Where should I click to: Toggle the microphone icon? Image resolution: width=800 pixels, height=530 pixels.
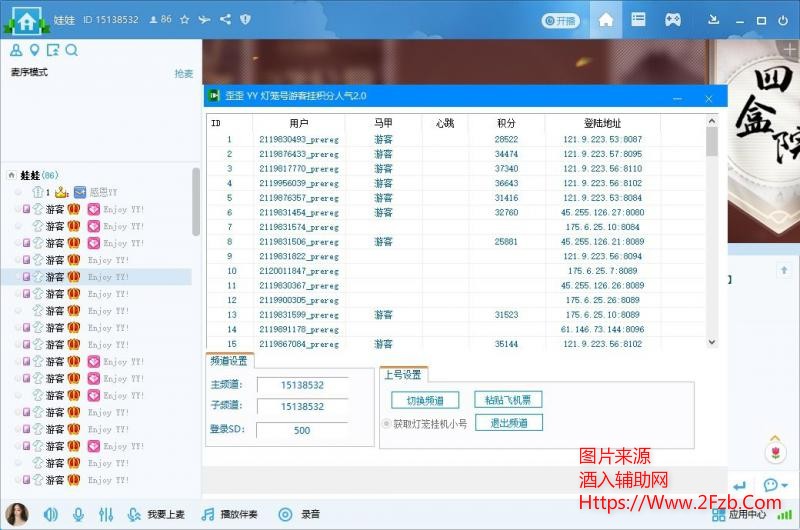78,514
